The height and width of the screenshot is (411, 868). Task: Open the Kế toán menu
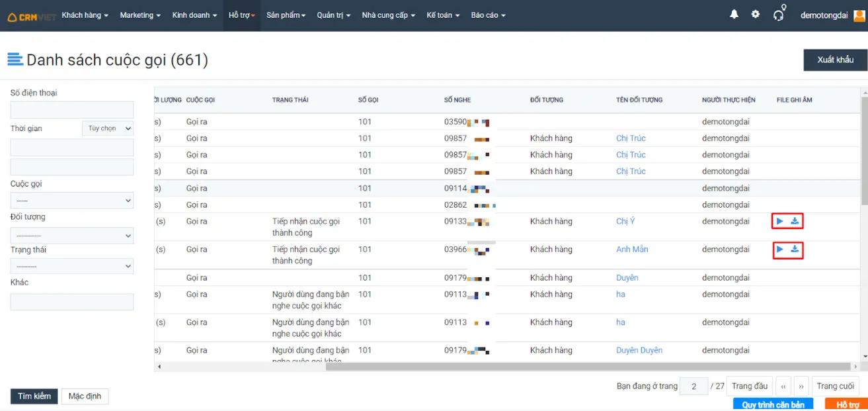tap(444, 15)
